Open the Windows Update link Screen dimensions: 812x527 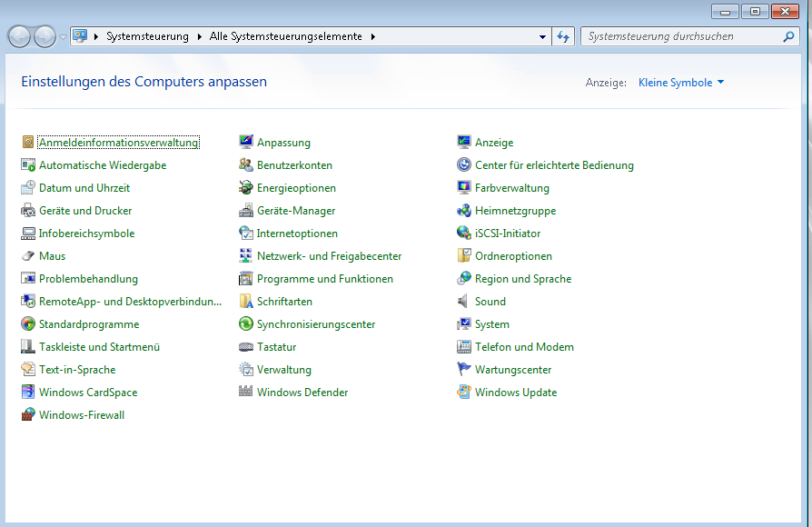click(x=516, y=393)
